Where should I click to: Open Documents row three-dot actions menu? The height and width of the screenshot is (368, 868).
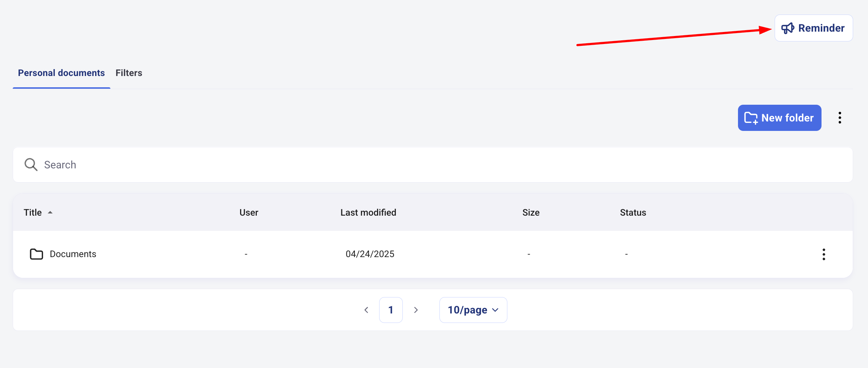tap(824, 254)
